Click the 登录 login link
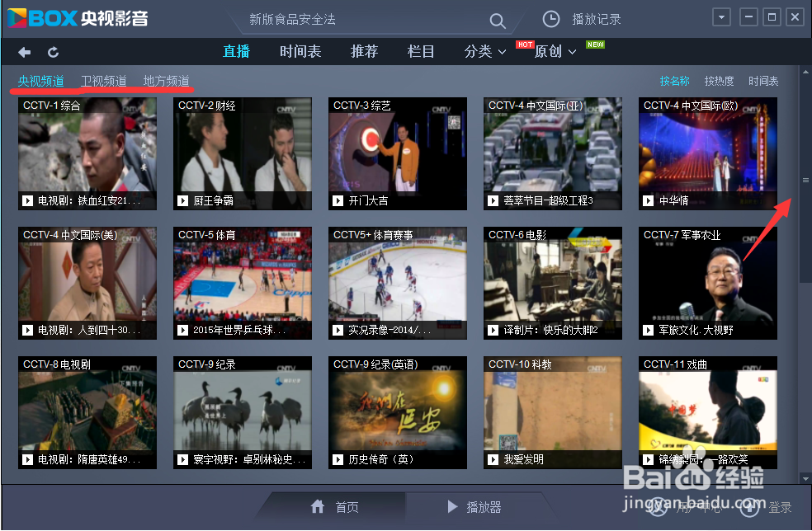The image size is (812, 531). click(x=780, y=507)
